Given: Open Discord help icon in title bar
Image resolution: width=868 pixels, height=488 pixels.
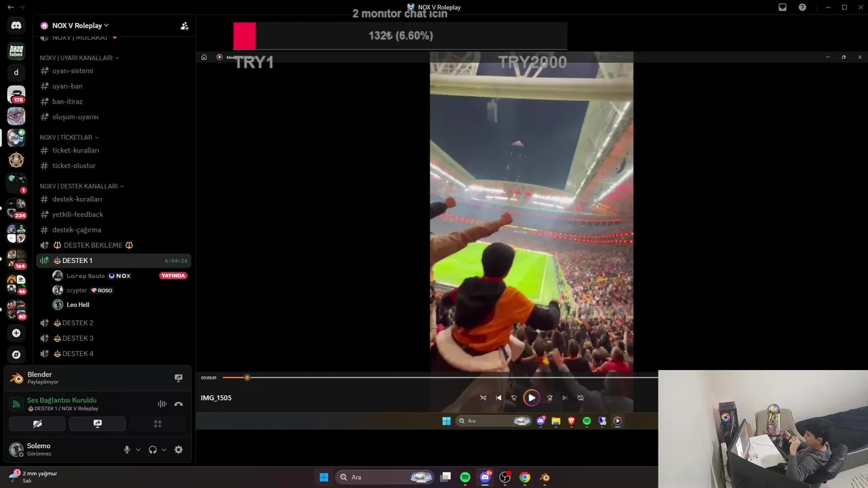Looking at the screenshot, I should (x=802, y=7).
